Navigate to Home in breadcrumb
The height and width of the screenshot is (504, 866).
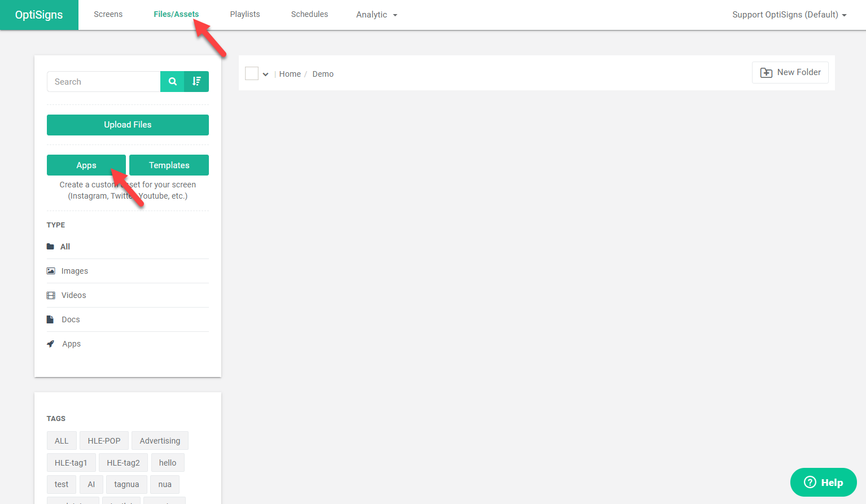coord(290,74)
